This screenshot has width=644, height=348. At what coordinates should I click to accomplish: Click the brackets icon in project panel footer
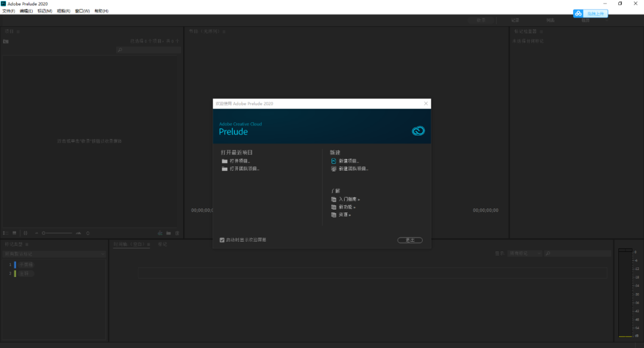(x=26, y=233)
